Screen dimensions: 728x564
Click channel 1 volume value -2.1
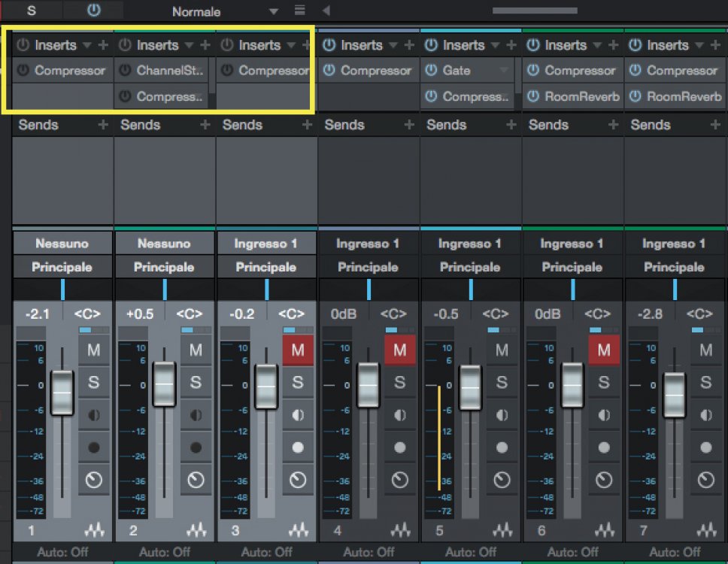click(x=38, y=314)
